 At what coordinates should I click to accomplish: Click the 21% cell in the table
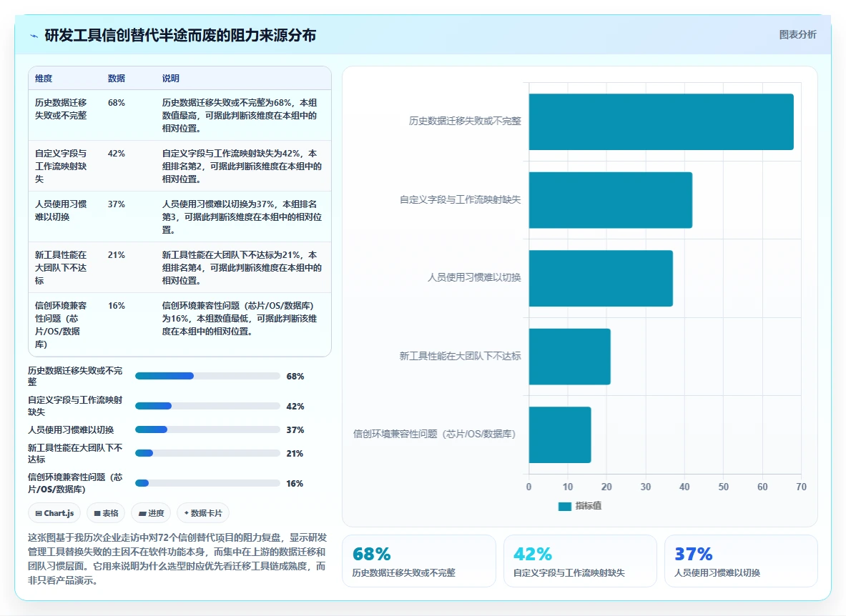pos(117,254)
